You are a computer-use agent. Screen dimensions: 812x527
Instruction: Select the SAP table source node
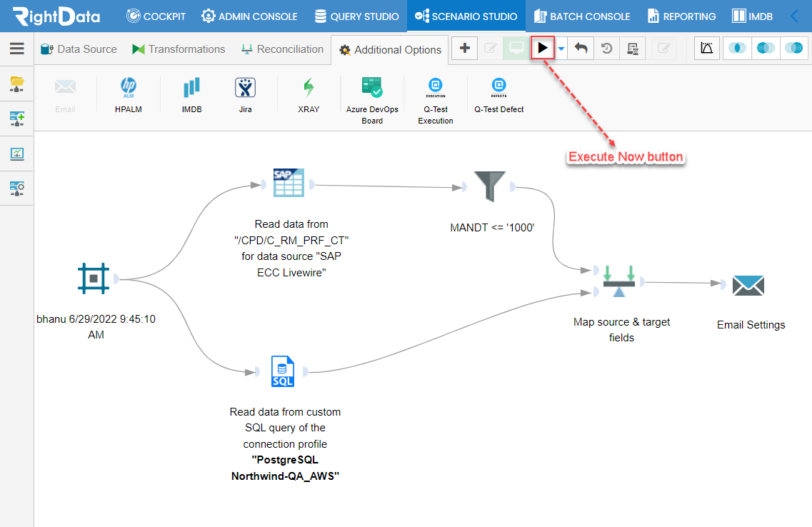point(289,183)
